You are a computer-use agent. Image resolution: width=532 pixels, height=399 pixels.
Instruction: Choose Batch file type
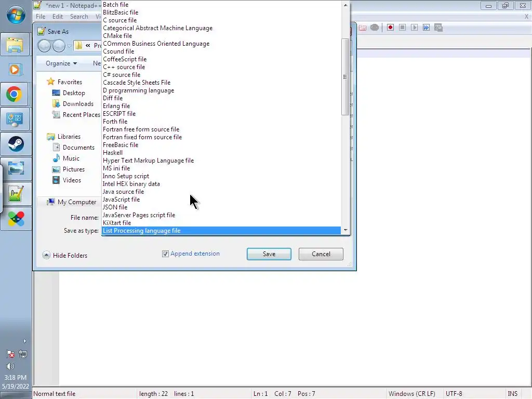pos(221,4)
